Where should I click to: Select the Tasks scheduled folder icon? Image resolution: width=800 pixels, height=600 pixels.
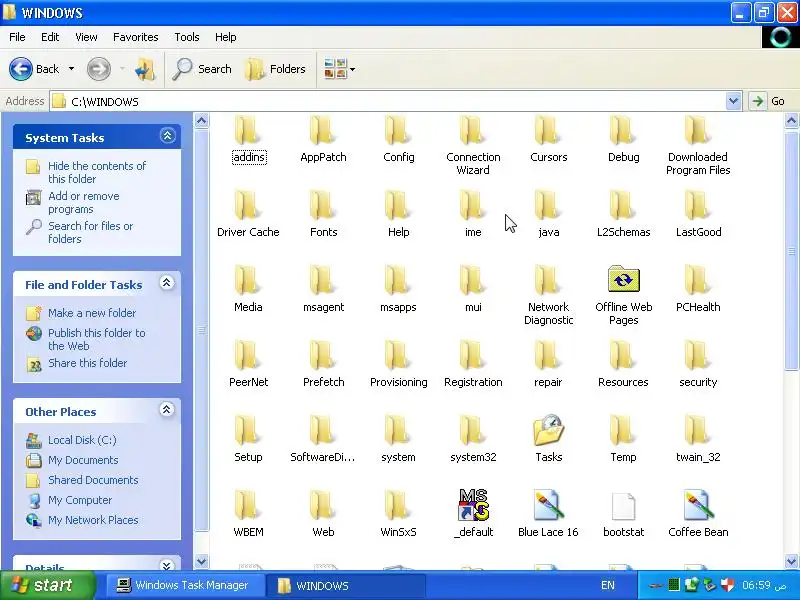[x=548, y=430]
